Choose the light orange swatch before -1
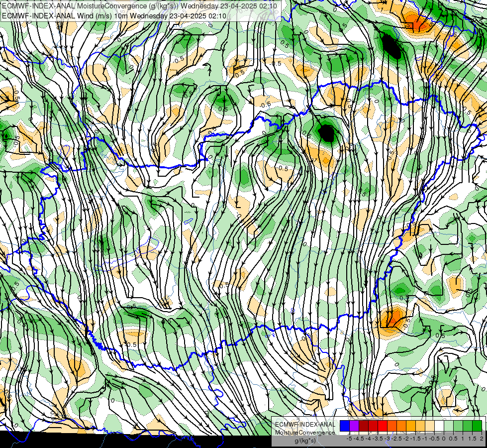Viewport: 487px width, 448px height. click(x=420, y=426)
